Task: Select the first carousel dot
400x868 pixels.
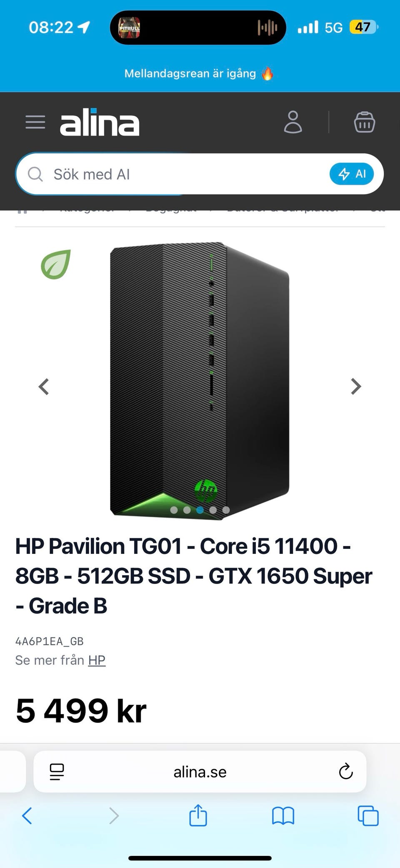Action: tap(174, 510)
